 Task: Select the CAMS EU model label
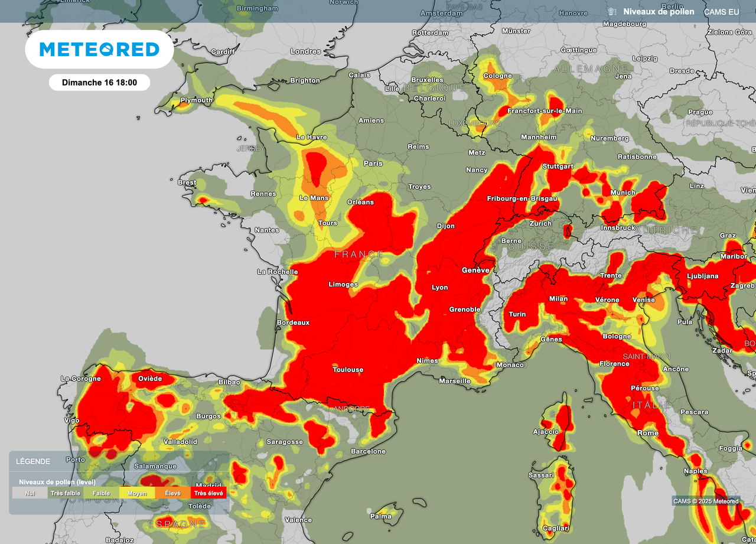click(x=721, y=12)
